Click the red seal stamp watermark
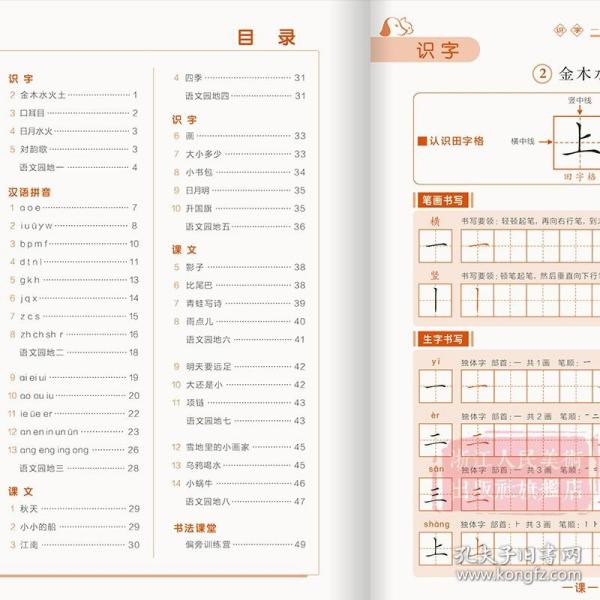The image size is (600, 600). (x=520, y=468)
